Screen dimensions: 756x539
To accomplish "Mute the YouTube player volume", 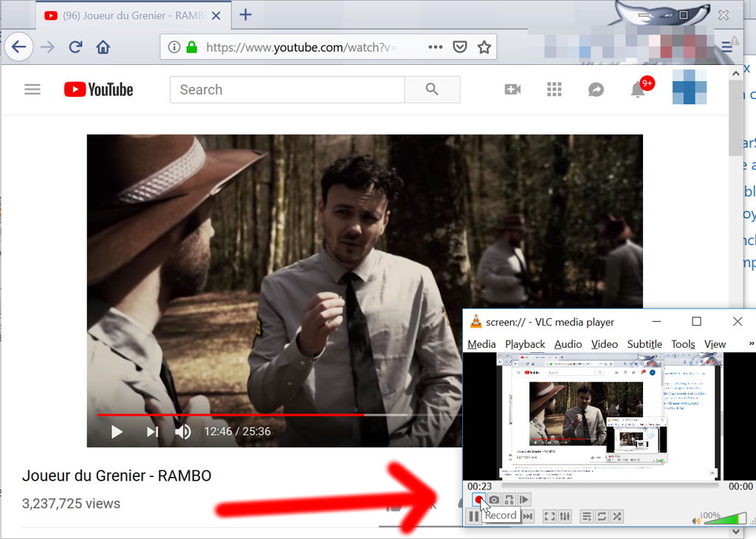I will (183, 431).
